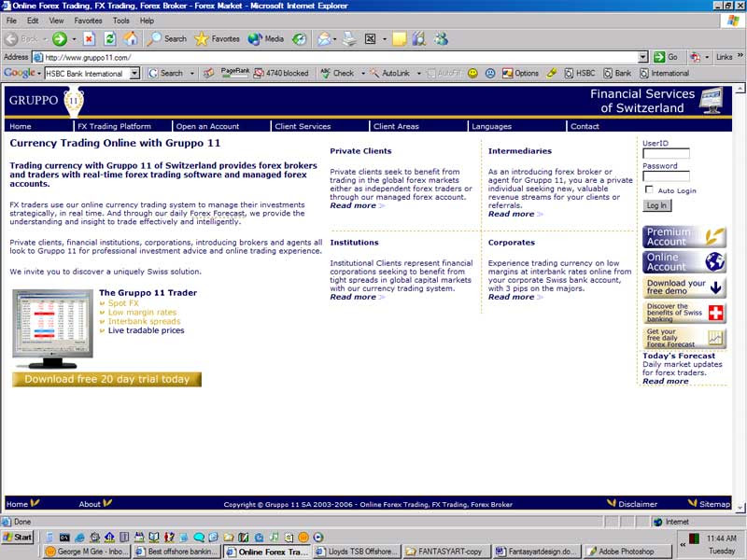Click Discover benefits of Swiss banking

point(684,313)
